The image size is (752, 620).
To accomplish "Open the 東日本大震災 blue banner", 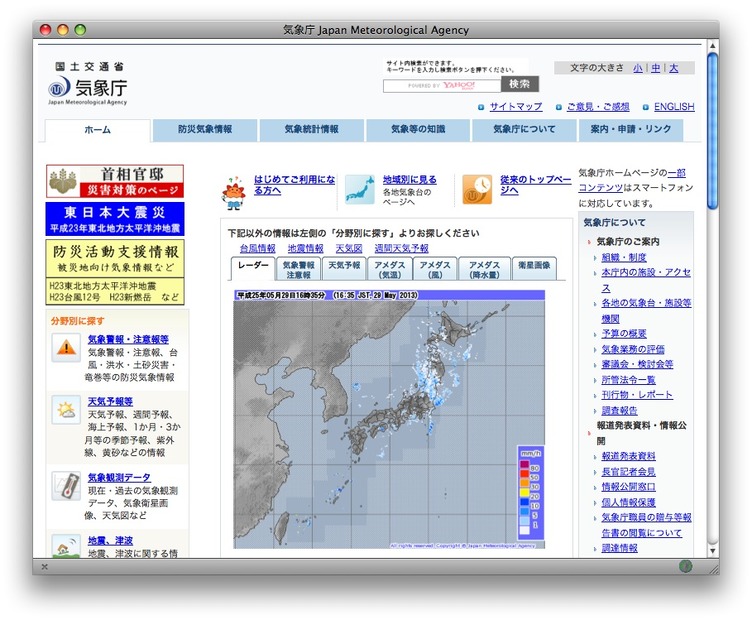I will (x=115, y=219).
